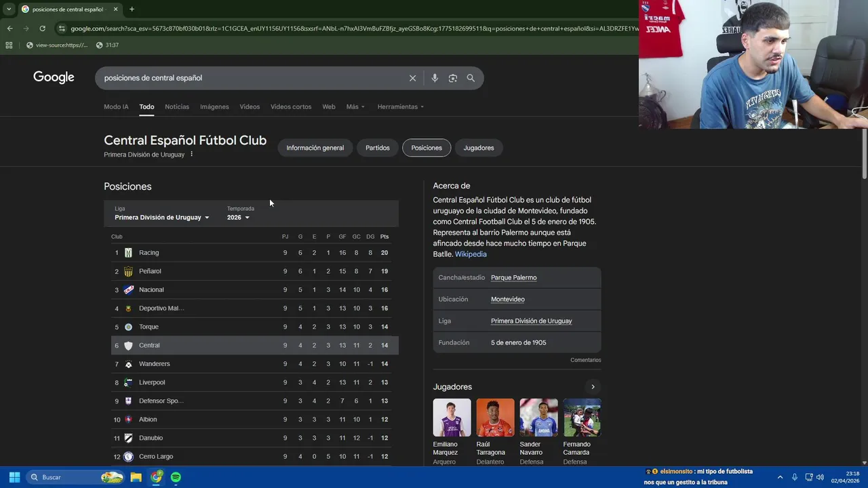Open the 31:37 bookmark item
868x488 pixels.
(x=107, y=45)
